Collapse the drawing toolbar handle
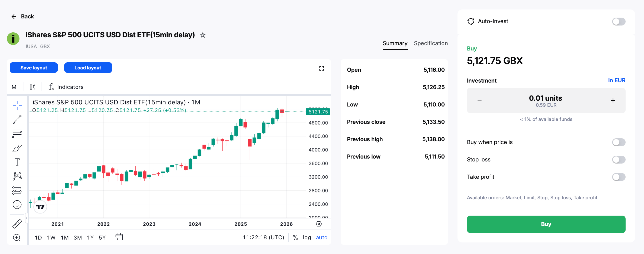The image size is (644, 254). pyautogui.click(x=27, y=218)
